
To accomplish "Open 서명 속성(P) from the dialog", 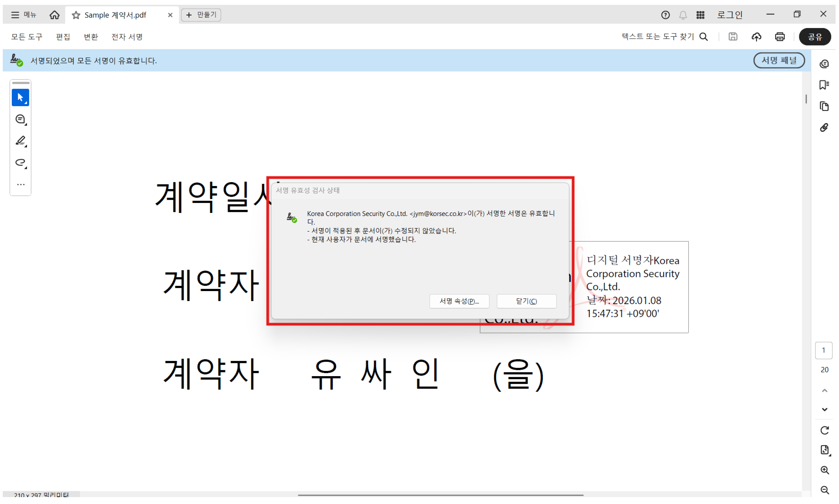I will 459,301.
